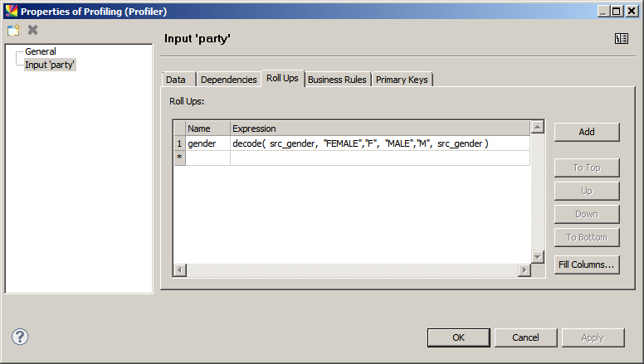Open the Primary Keys tab
Screen dimensions: 644x364
pyautogui.click(x=402, y=80)
